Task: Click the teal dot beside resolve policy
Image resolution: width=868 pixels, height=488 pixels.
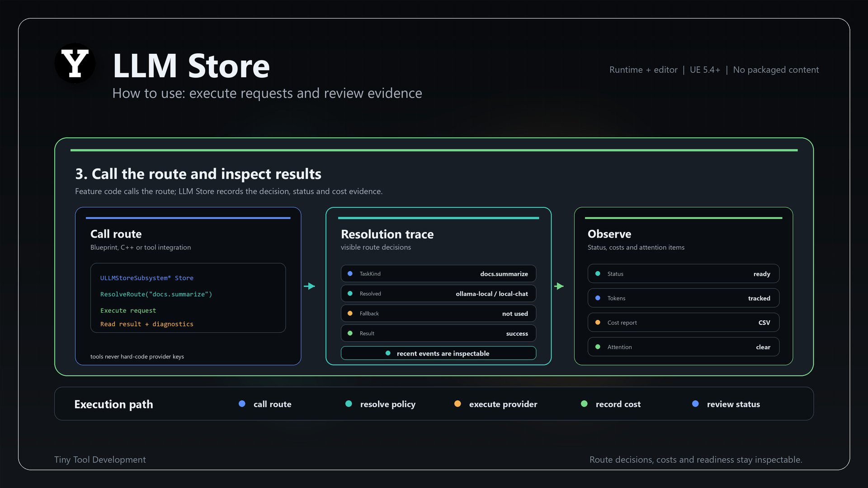Action: tap(349, 404)
